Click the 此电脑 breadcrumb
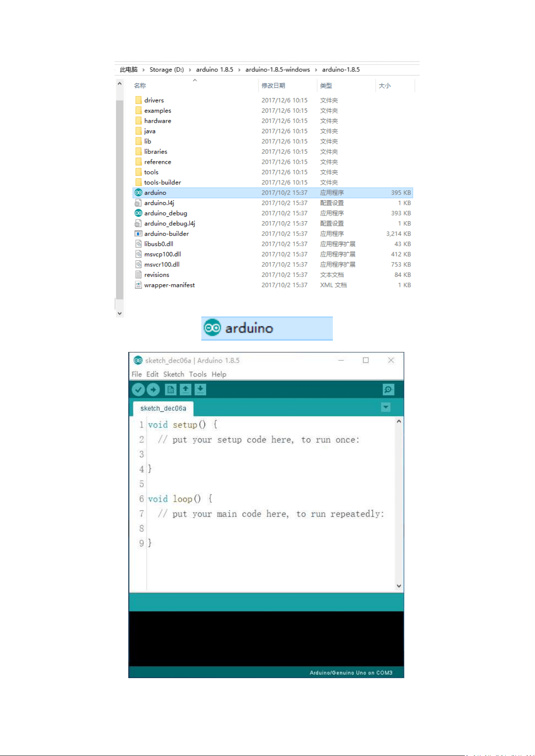The image size is (535, 756). click(x=129, y=69)
